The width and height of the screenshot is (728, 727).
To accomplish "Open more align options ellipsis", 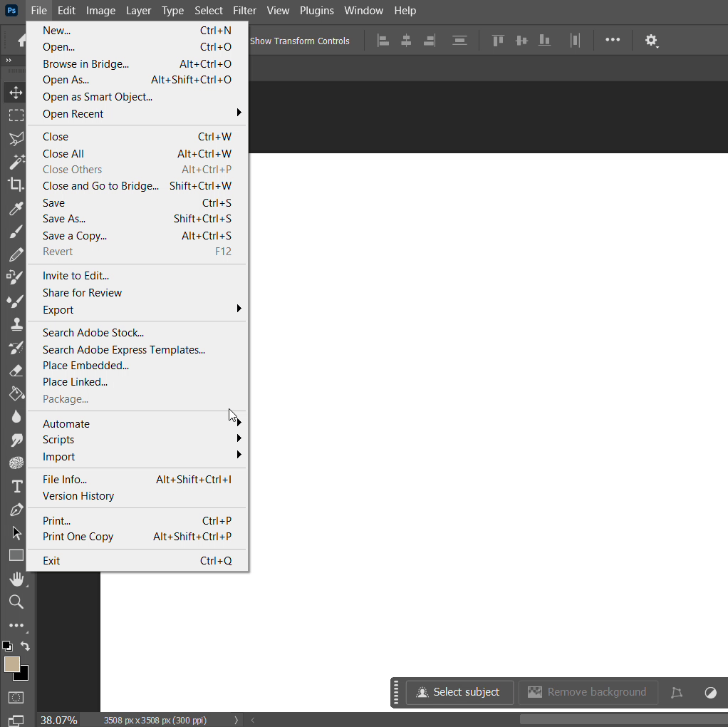I will pyautogui.click(x=613, y=40).
